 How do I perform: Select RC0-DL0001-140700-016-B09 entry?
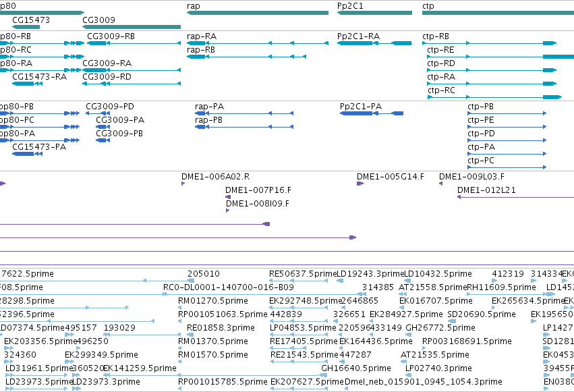tap(229, 287)
